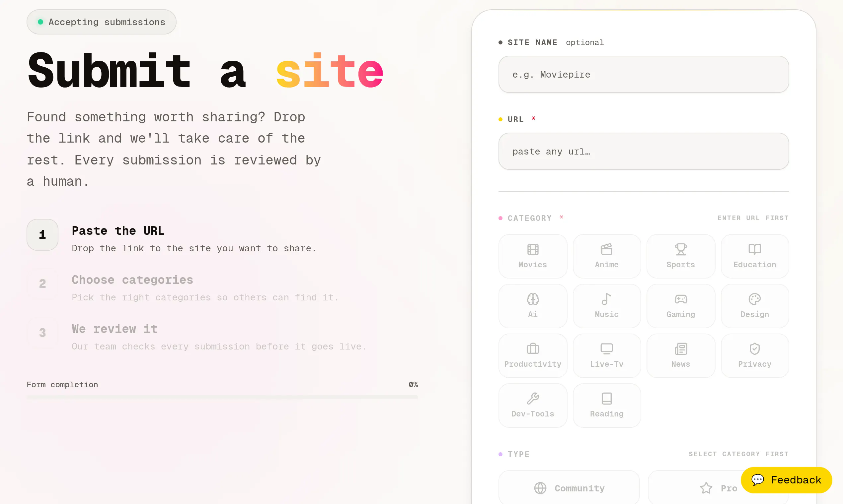This screenshot has width=843, height=504.
Task: Click the 'We review it' step heading
Action: click(115, 329)
